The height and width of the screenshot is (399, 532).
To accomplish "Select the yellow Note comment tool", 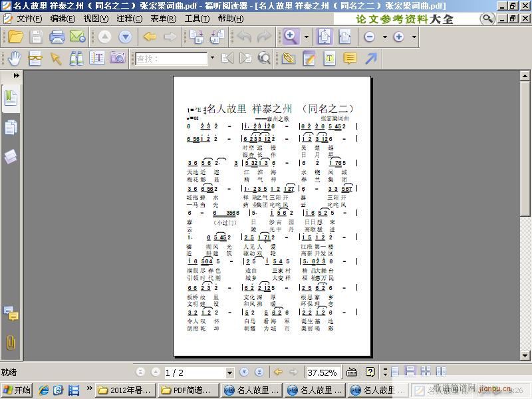I will [x=350, y=59].
